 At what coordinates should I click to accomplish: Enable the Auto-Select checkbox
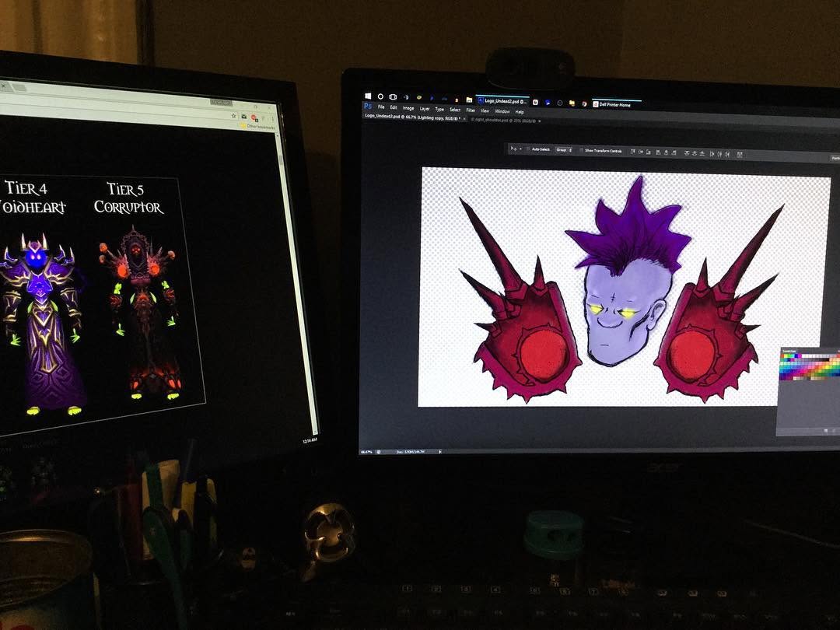(x=528, y=149)
